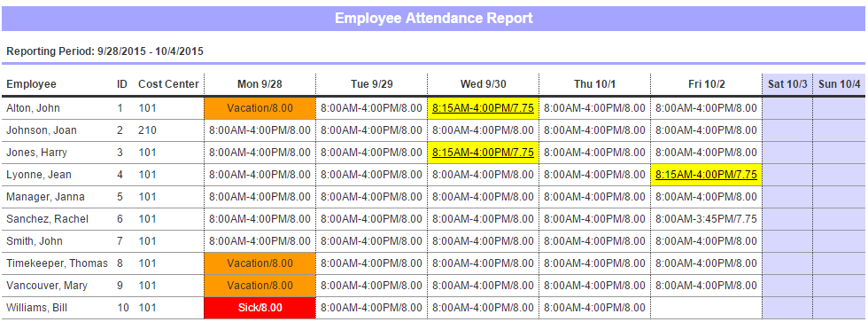Click Joan Johnson's cost center 210

(147, 130)
